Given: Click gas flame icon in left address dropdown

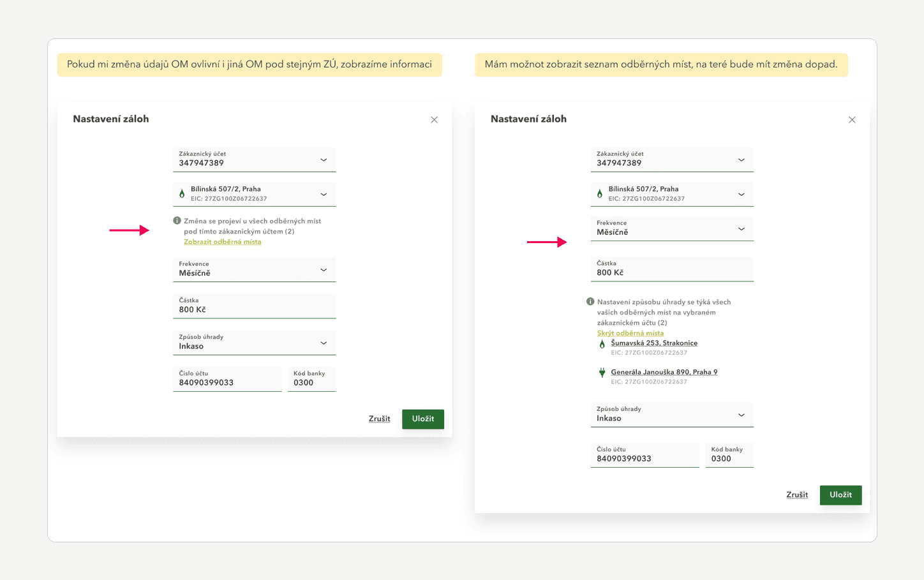Looking at the screenshot, I should pyautogui.click(x=182, y=194).
